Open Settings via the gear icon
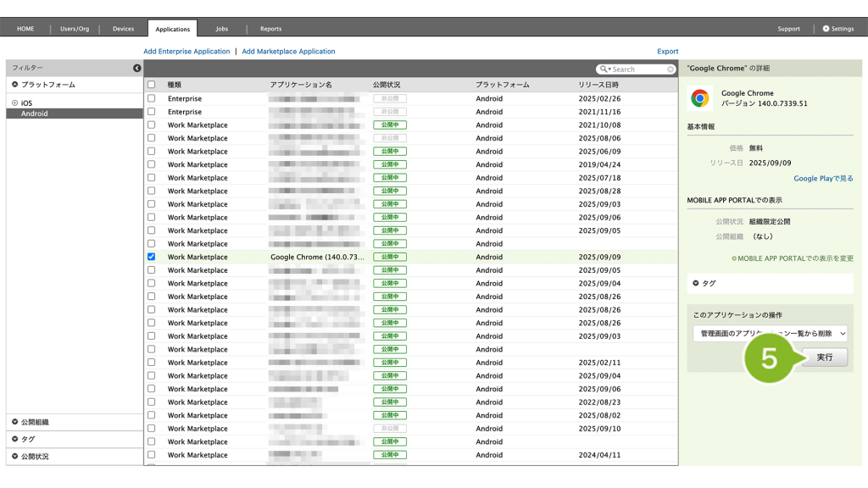Viewport: 868px width, 488px height. 826,29
